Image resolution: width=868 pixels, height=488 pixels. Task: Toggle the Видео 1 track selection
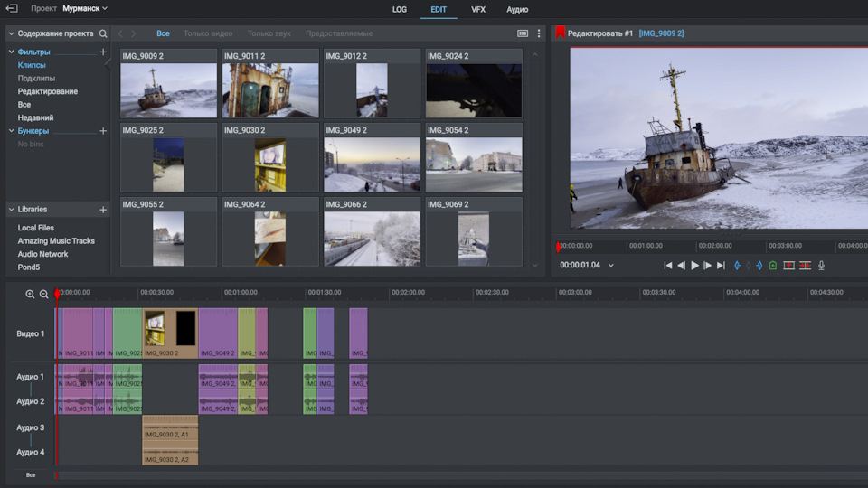coord(30,333)
